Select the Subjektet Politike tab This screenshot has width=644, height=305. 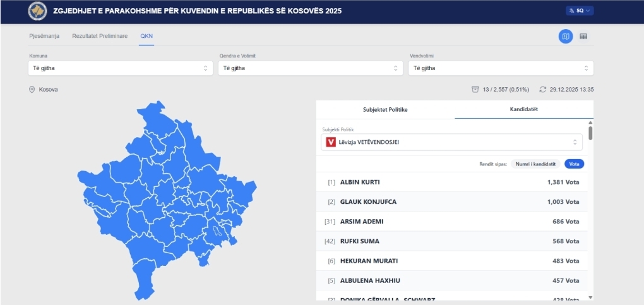(x=385, y=109)
